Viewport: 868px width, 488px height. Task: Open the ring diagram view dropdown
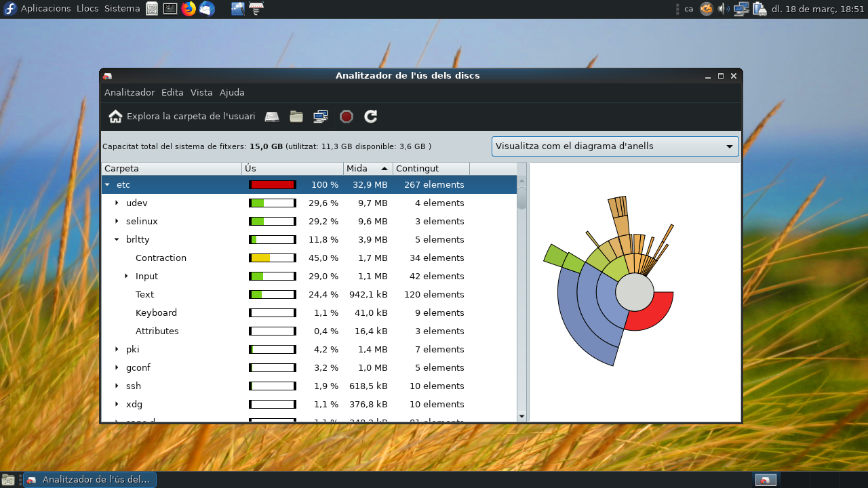click(615, 146)
